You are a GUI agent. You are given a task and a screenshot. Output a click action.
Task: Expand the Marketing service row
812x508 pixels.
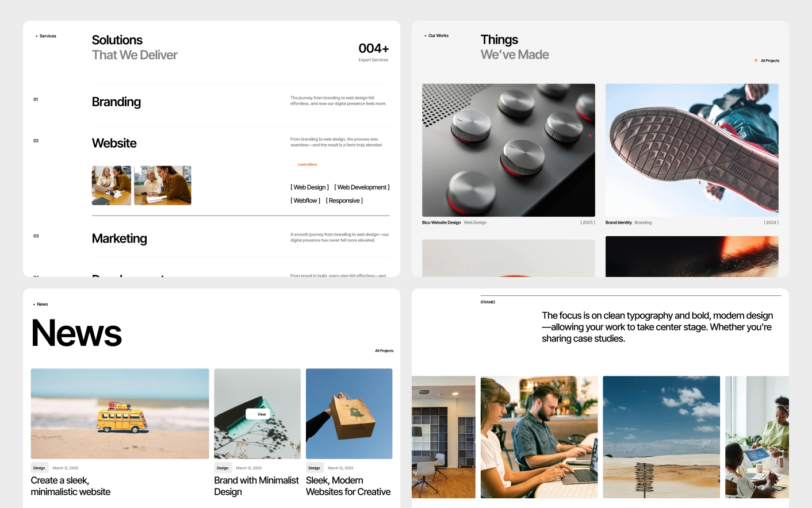click(x=120, y=238)
